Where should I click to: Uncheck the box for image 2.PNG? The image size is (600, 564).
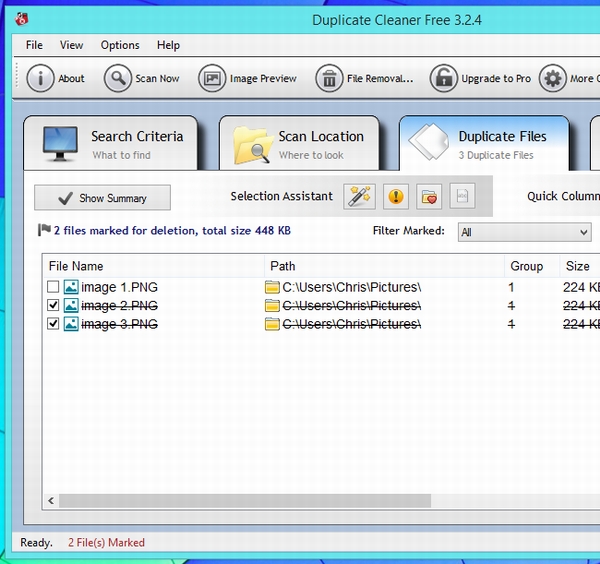click(x=53, y=305)
